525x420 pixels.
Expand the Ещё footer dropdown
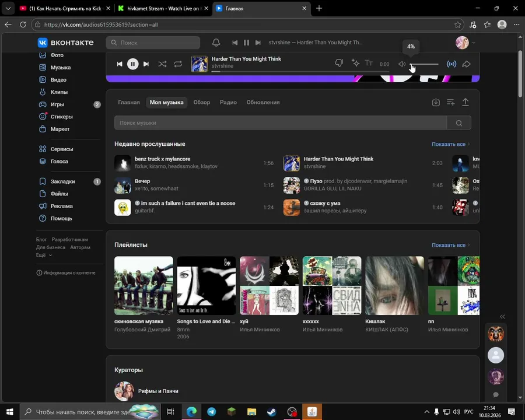(44, 255)
